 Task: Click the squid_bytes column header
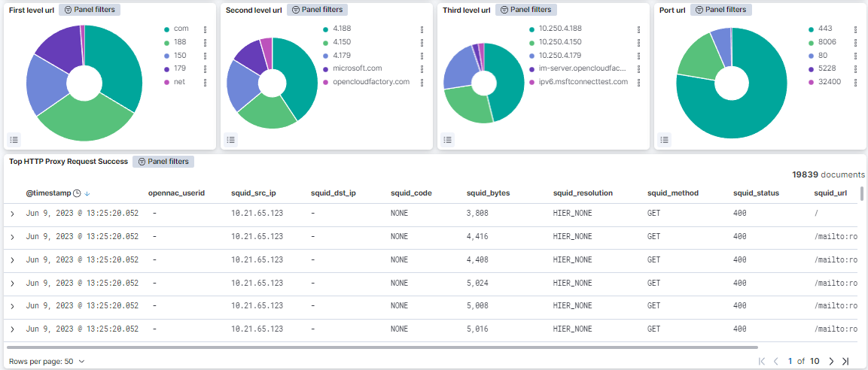pyautogui.click(x=488, y=193)
